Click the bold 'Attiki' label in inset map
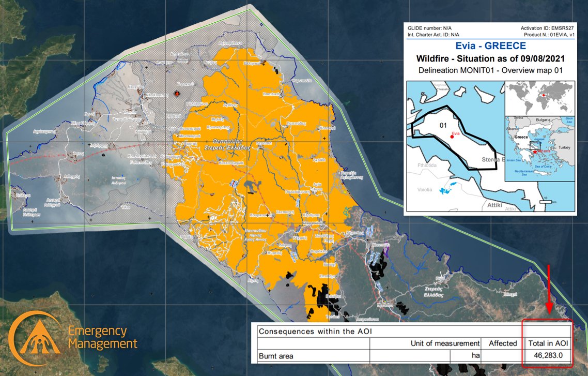The width and height of the screenshot is (588, 376). [494, 205]
